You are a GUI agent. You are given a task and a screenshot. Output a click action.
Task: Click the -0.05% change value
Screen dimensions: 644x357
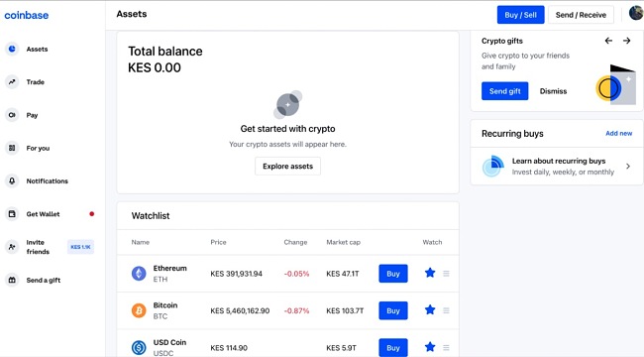(x=296, y=274)
